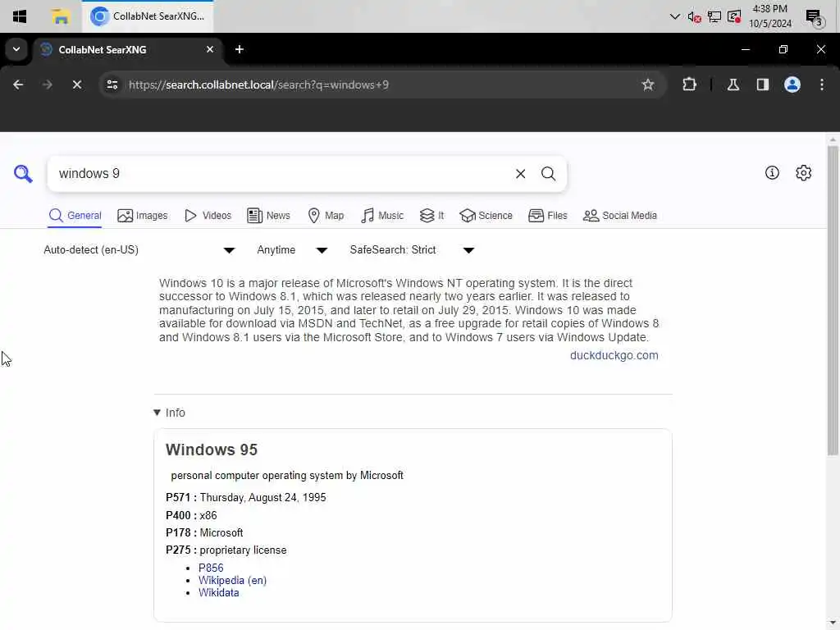Screen dimensions: 840x630
Task: Go back to the previous page
Action: [18, 84]
